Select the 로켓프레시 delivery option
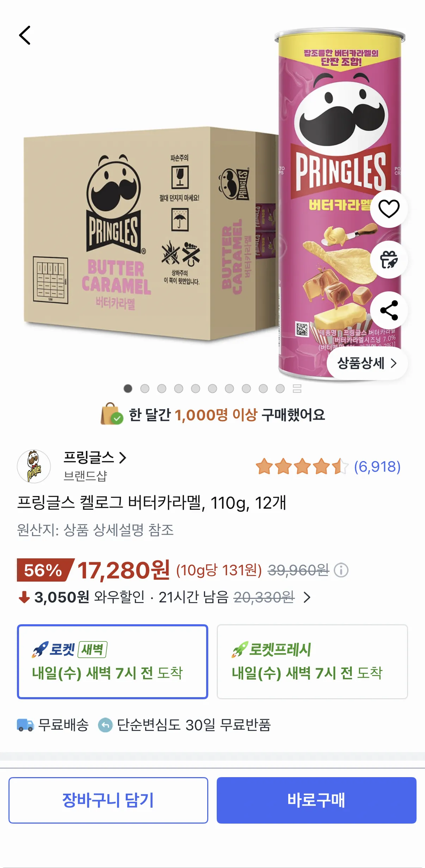The image size is (425, 868). pos(312,661)
